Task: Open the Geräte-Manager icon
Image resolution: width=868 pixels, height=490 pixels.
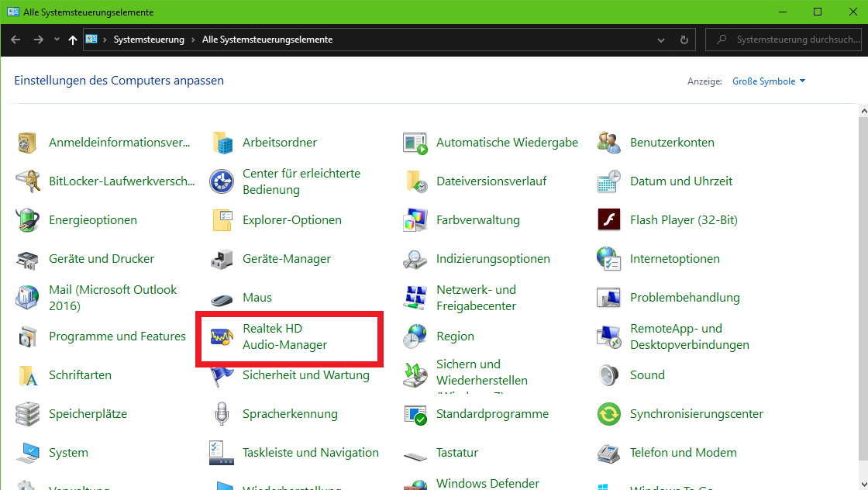Action: tap(222, 259)
